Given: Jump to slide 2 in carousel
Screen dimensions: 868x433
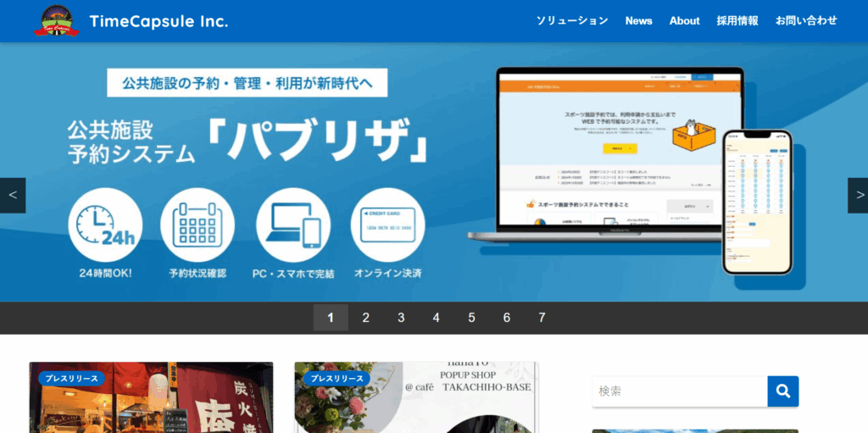Looking at the screenshot, I should click(x=366, y=318).
